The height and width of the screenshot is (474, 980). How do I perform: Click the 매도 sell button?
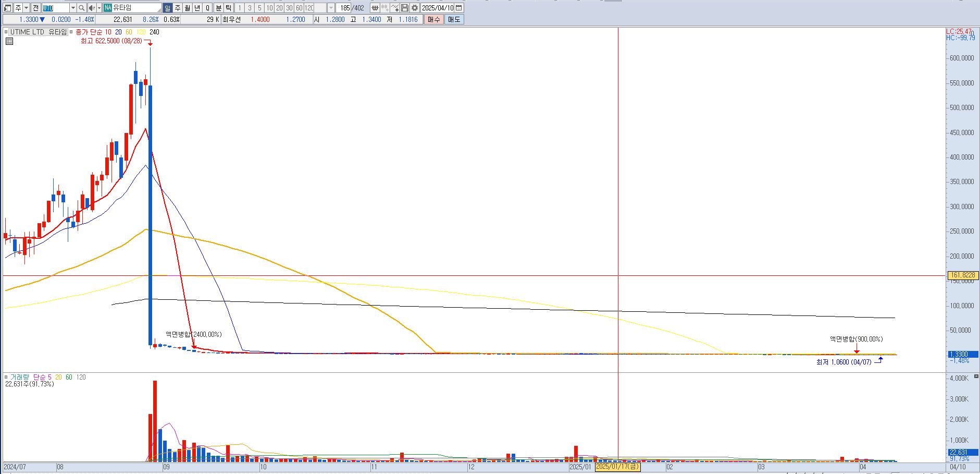454,19
